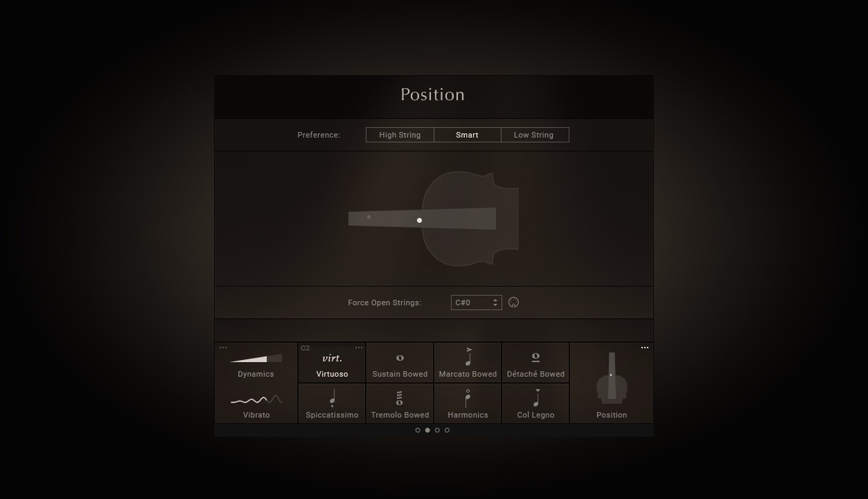Open the Force Open Strings note selector
This screenshot has width=868, height=499.
(x=476, y=303)
